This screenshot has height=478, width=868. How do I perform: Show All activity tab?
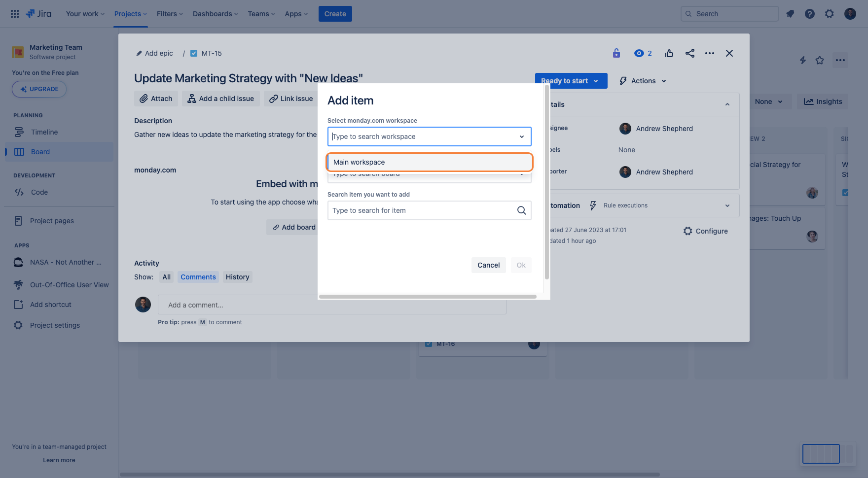coord(167,277)
